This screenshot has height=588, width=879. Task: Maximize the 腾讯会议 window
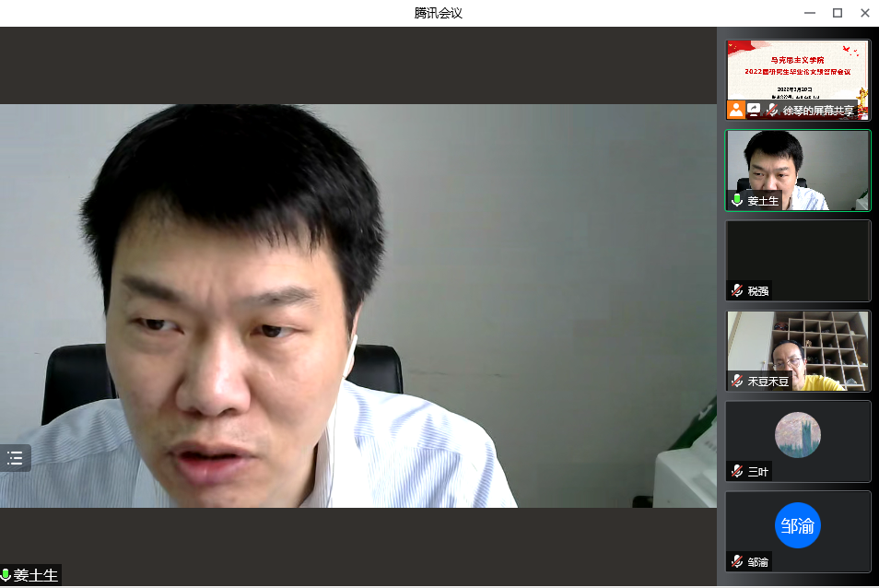[837, 13]
